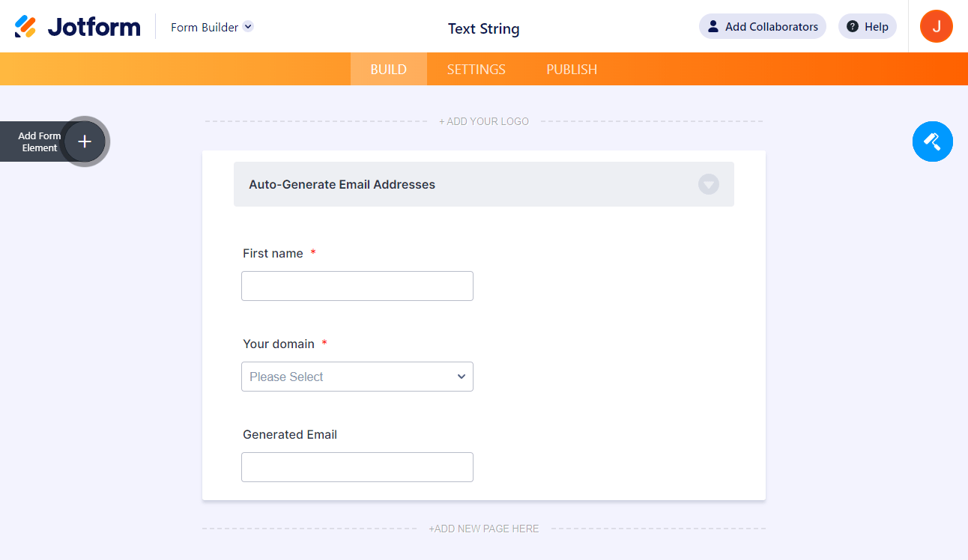Screen dimensions: 968x560
Task: Select the Auto-Generate Email Addresses heading
Action: (342, 184)
